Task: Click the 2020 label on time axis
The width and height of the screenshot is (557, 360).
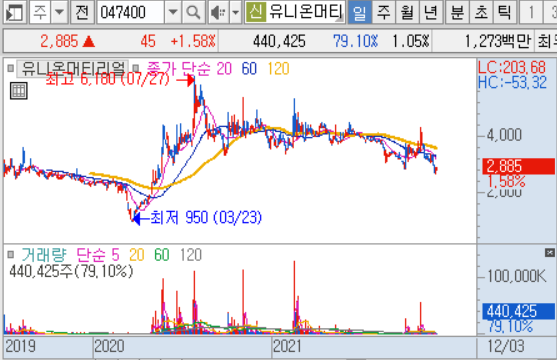Action: [109, 346]
